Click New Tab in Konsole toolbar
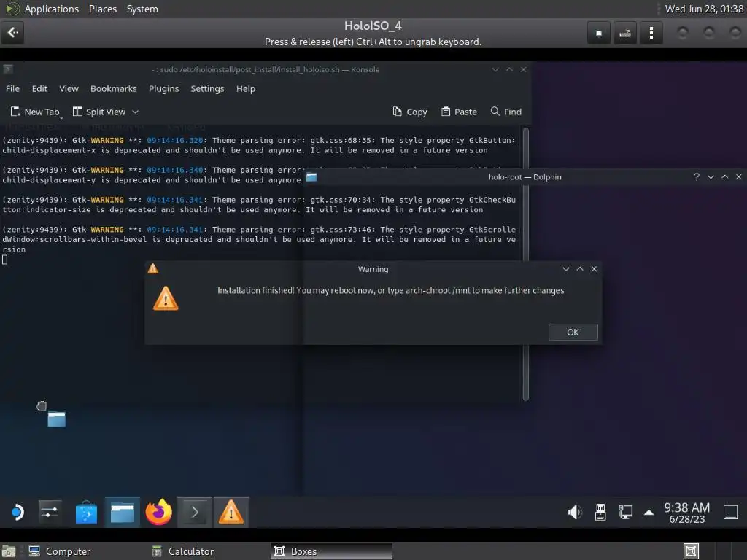This screenshot has height=560, width=747. [35, 112]
